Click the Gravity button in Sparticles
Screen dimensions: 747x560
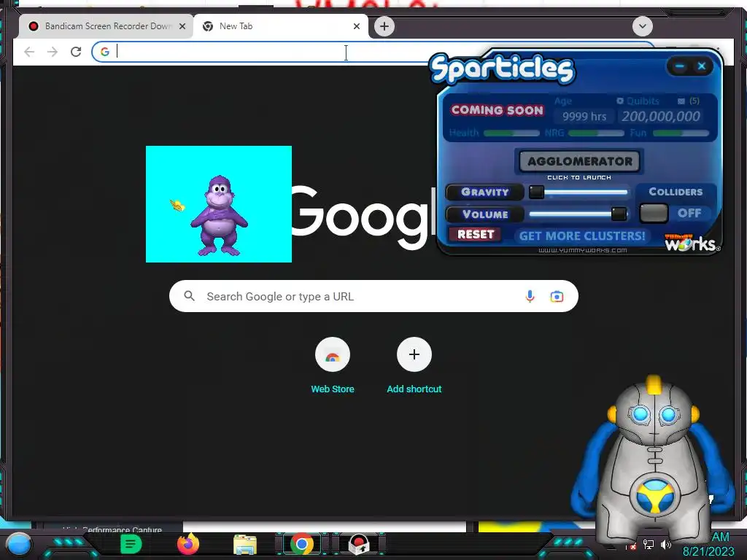click(x=484, y=192)
